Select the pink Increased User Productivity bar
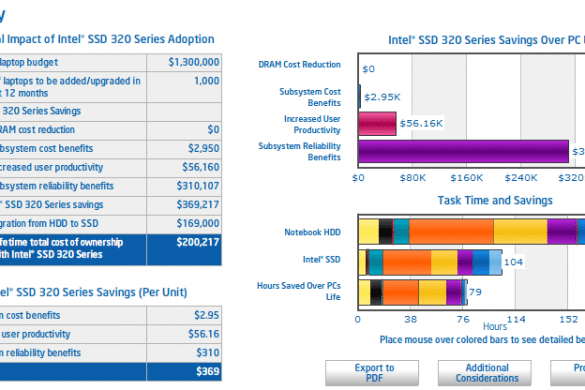585x390 pixels. click(x=377, y=124)
